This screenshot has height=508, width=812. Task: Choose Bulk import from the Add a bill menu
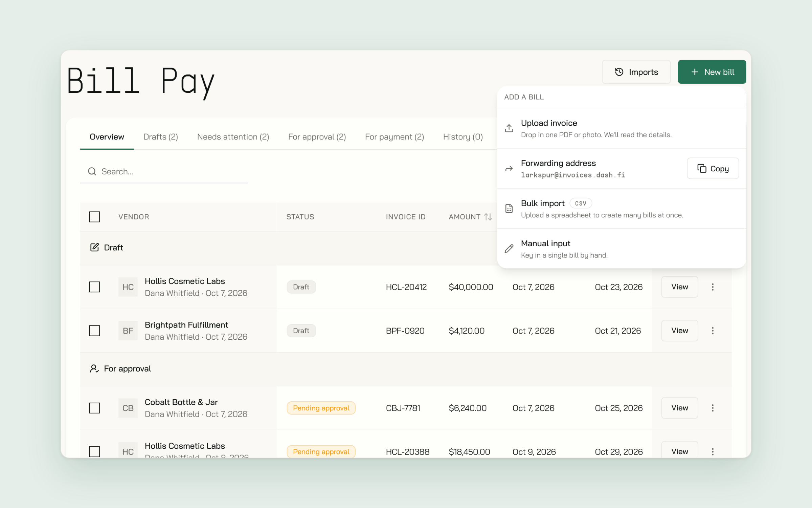pyautogui.click(x=622, y=209)
